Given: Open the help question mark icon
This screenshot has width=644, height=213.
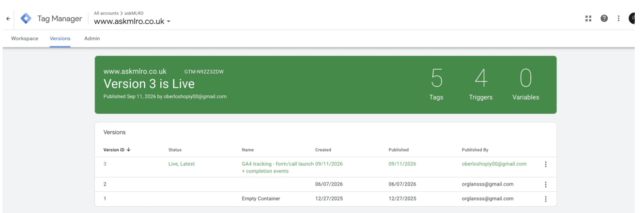Looking at the screenshot, I should coord(604,18).
